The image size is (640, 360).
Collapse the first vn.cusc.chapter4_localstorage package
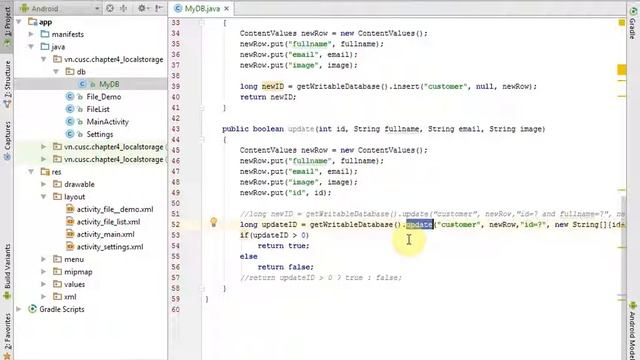[x=43, y=59]
